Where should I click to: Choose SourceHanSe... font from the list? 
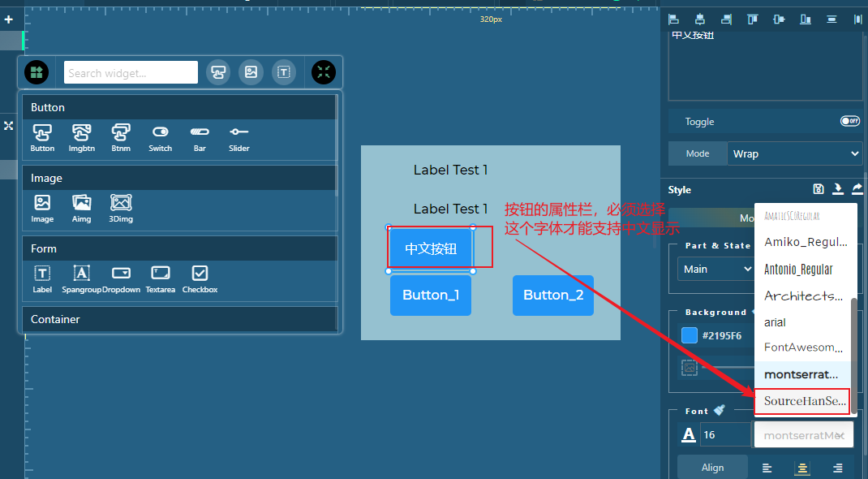801,401
